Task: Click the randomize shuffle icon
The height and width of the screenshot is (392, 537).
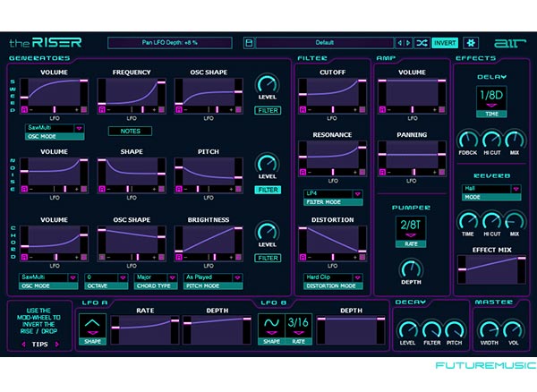Action: click(422, 43)
